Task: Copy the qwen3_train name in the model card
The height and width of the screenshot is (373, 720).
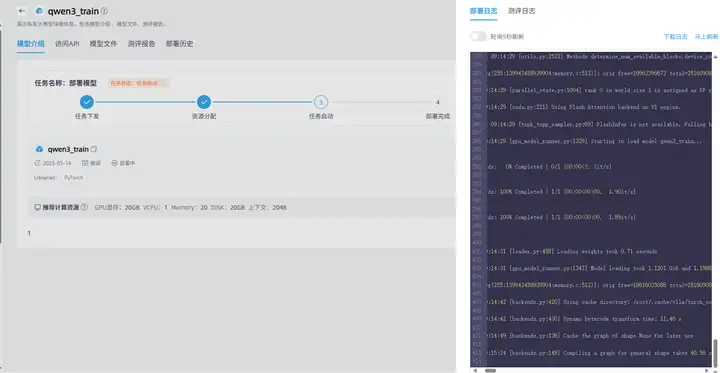Action: (x=94, y=149)
